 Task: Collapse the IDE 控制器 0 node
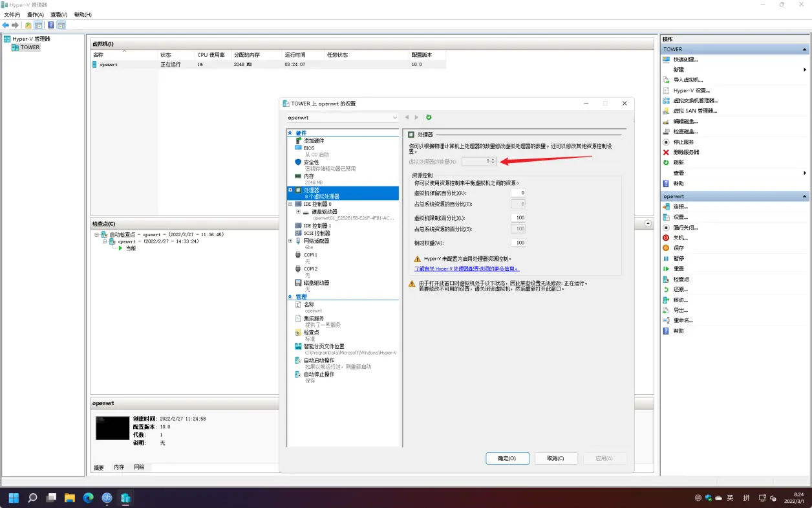tap(290, 204)
